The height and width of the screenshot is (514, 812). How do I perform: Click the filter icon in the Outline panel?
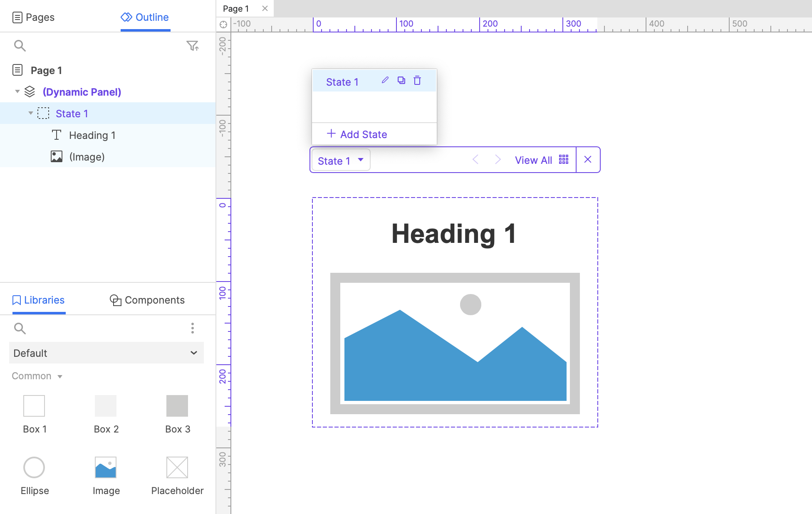click(x=193, y=46)
